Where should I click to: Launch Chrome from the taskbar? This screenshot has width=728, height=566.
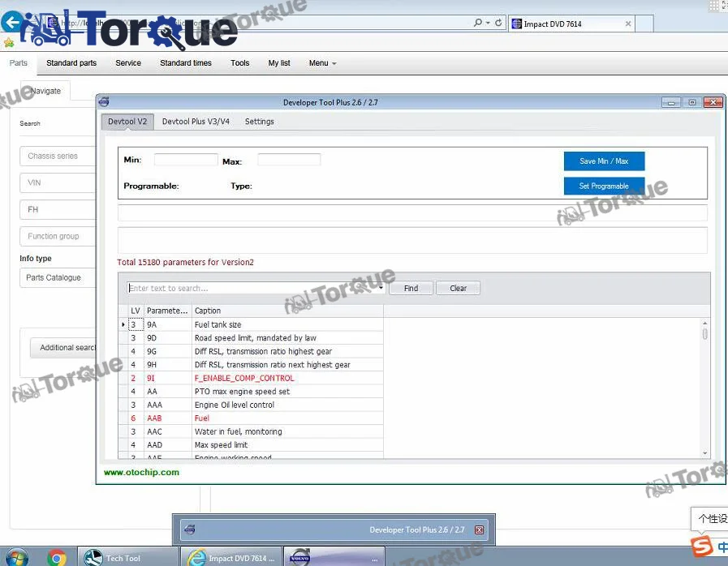[57, 558]
